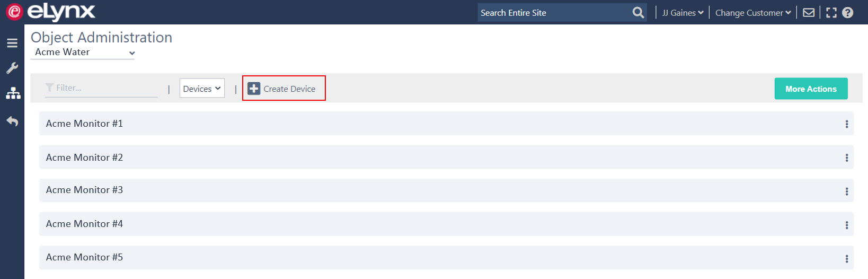868x279 pixels.
Task: Expand the JJ Gaines user menu
Action: [x=683, y=13]
